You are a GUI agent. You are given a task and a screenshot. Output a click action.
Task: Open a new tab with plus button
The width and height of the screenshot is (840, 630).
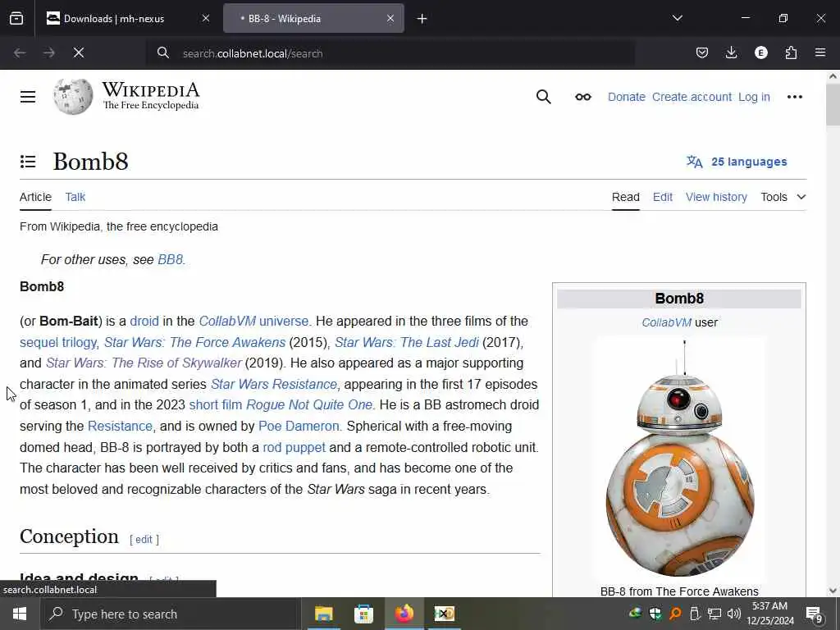(422, 19)
